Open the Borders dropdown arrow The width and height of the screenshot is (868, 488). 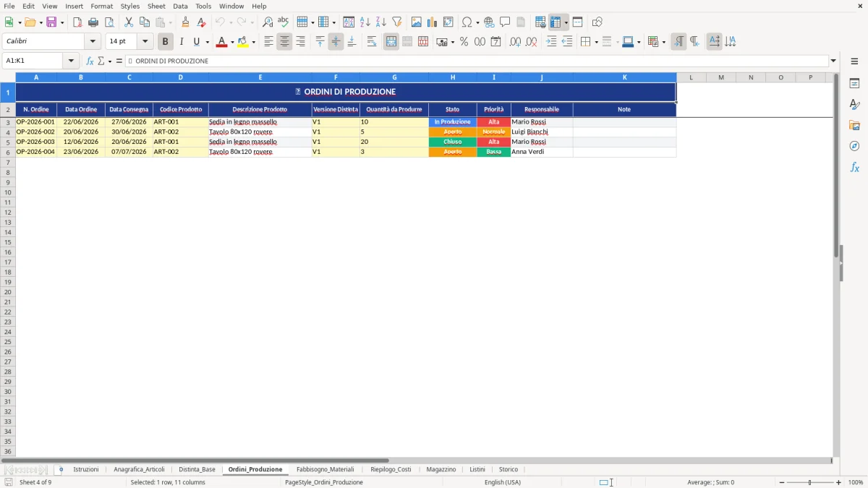[595, 42]
